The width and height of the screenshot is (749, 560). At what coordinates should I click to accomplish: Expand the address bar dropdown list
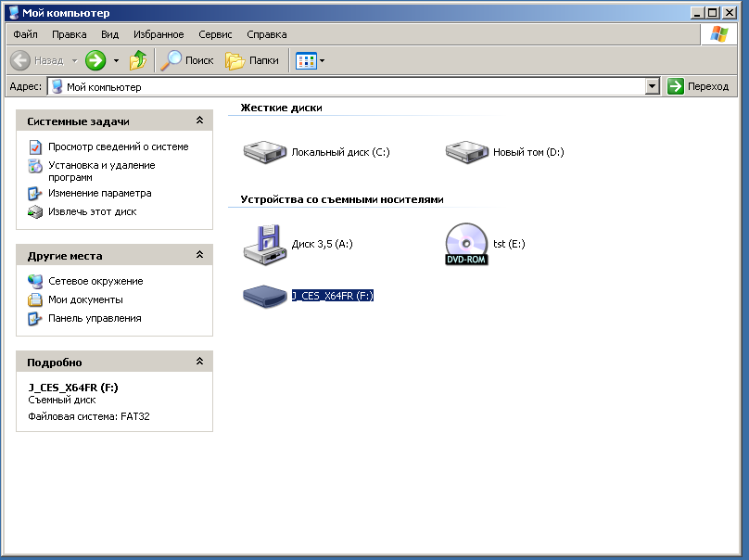pos(652,86)
